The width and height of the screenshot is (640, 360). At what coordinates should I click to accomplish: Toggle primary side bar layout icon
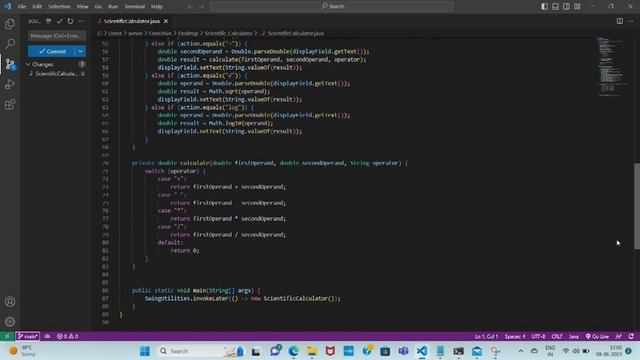point(544,7)
